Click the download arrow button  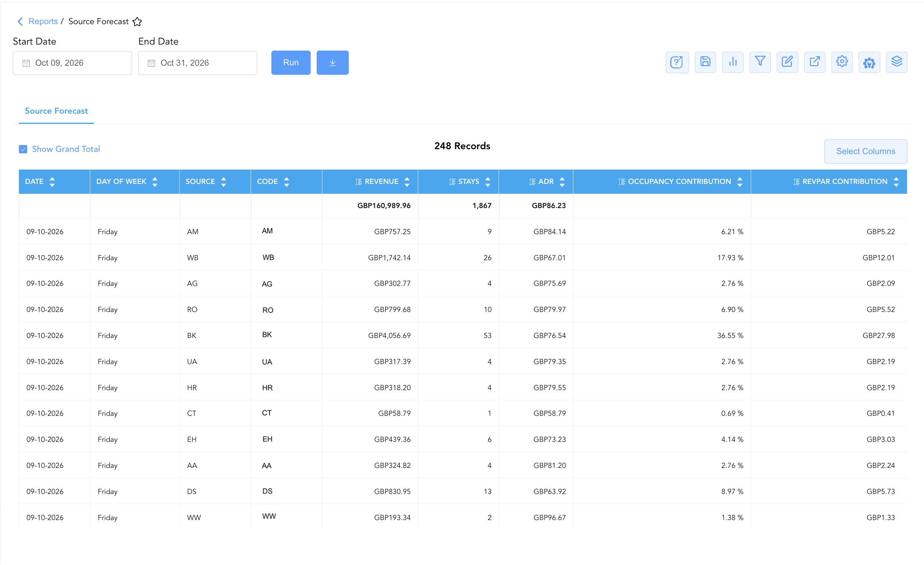[333, 63]
